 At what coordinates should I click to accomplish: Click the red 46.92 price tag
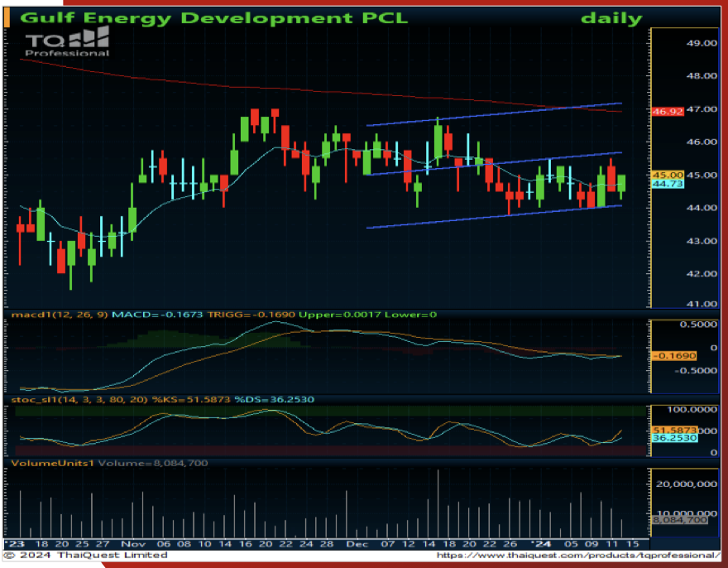pos(668,112)
